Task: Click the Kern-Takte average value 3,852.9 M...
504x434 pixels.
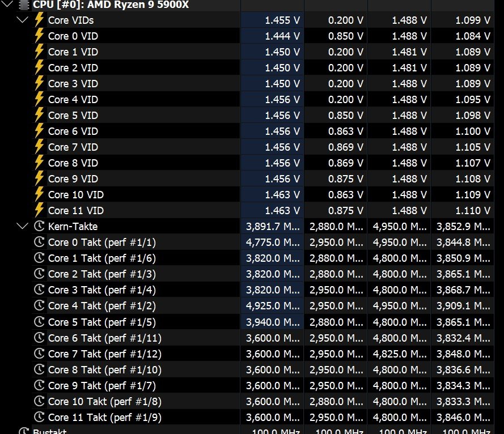Action: [x=463, y=227]
